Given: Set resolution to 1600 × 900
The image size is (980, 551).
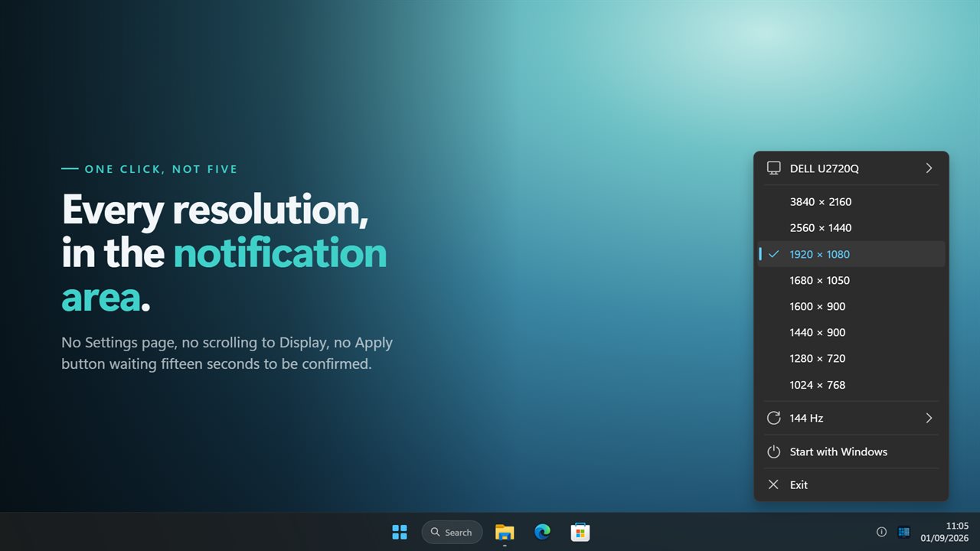Looking at the screenshot, I should (851, 306).
